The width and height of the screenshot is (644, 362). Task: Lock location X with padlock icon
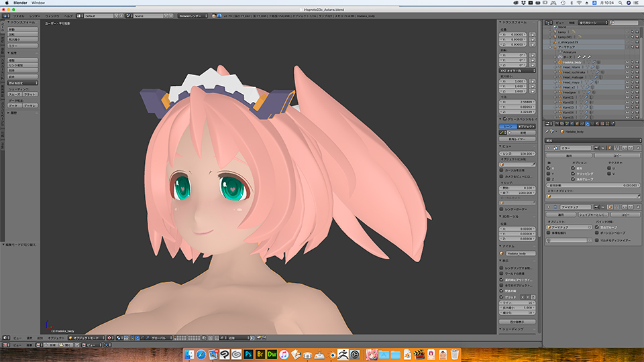click(x=532, y=34)
